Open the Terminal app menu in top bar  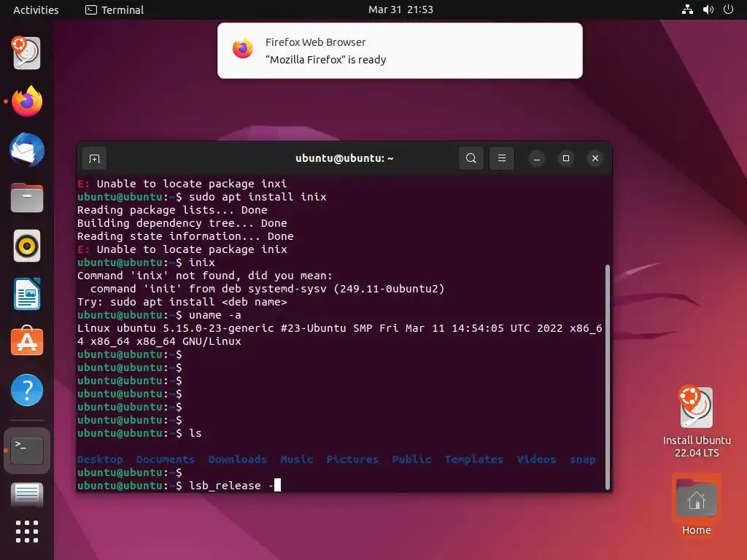coord(115,9)
